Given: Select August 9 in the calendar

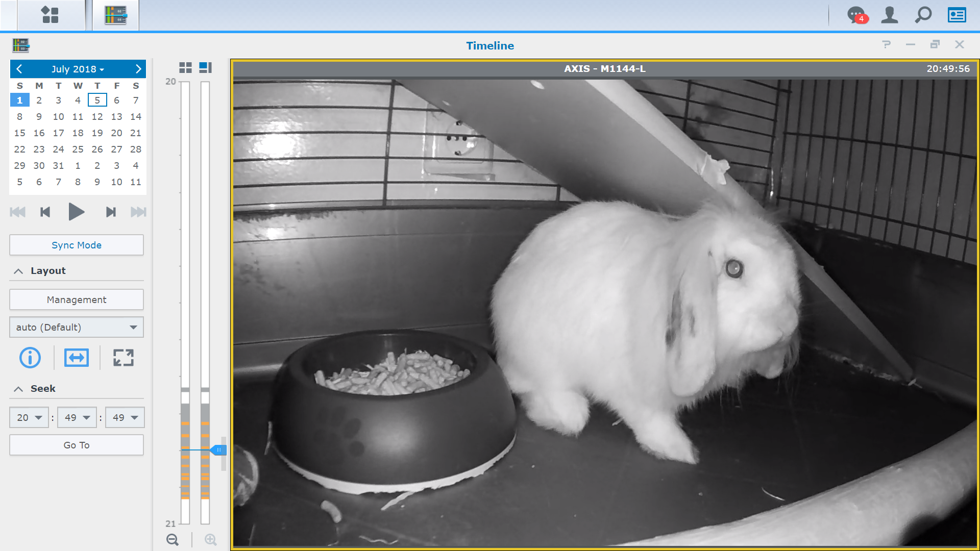Looking at the screenshot, I should point(97,182).
